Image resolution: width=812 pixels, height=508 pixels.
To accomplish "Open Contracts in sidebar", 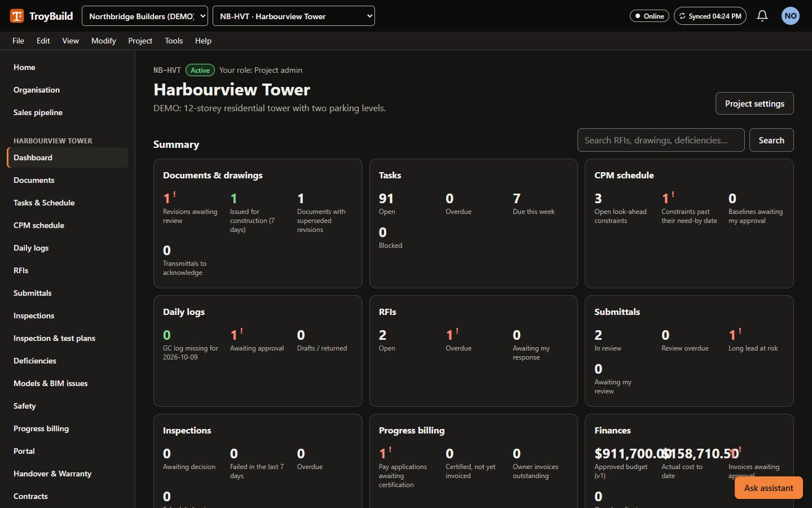I will (x=68, y=496).
